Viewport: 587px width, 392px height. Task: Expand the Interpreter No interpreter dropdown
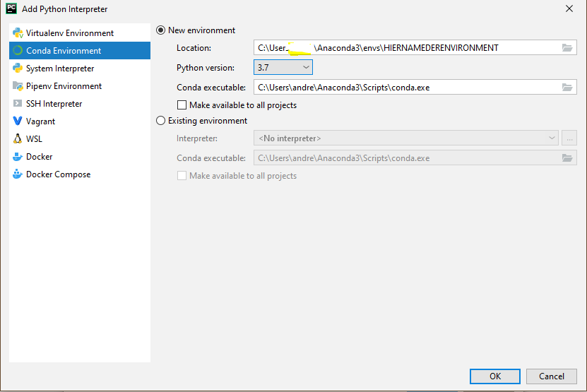pos(405,138)
